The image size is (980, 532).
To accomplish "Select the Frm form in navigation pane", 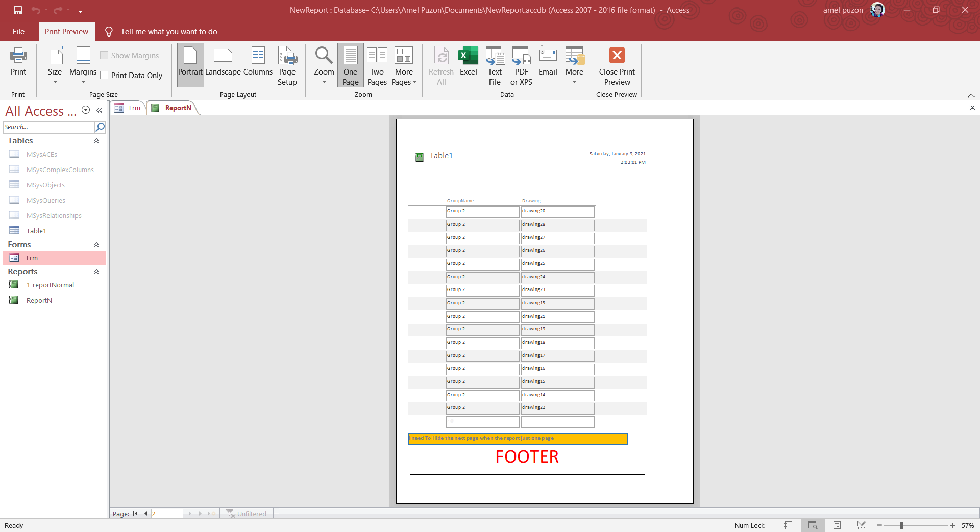I will coord(55,258).
